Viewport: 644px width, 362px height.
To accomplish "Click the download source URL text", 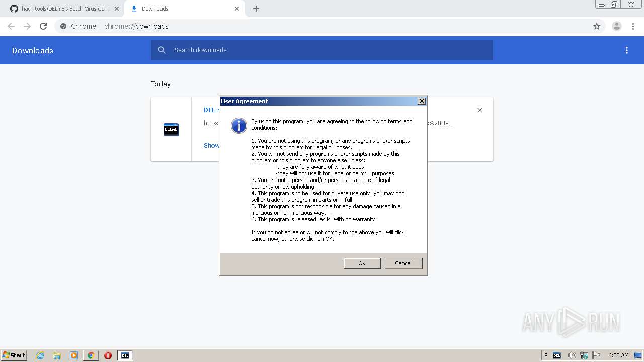I will (x=211, y=123).
